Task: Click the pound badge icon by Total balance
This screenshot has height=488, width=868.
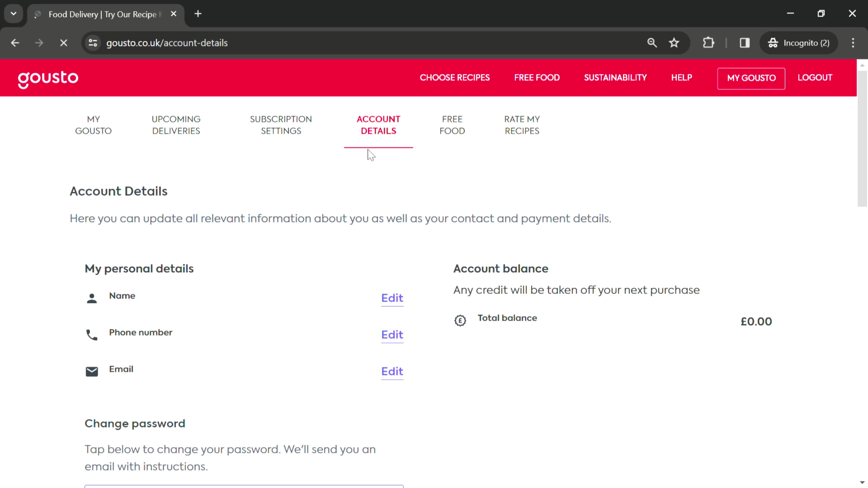Action: point(460,320)
